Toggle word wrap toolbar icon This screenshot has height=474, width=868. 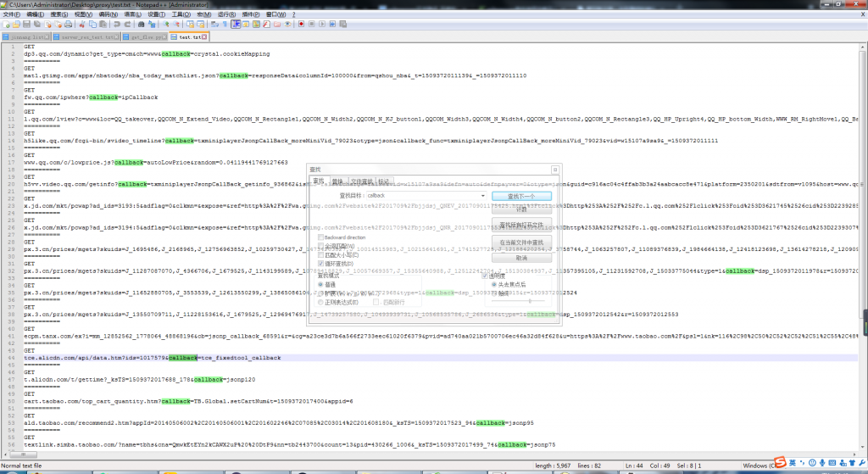coord(214,25)
